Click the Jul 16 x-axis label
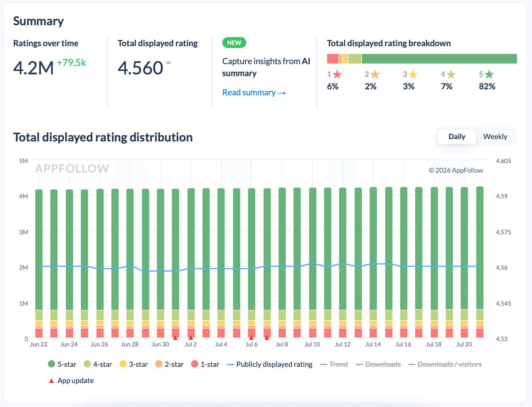Screen dimensions: 532x407 click(x=403, y=344)
